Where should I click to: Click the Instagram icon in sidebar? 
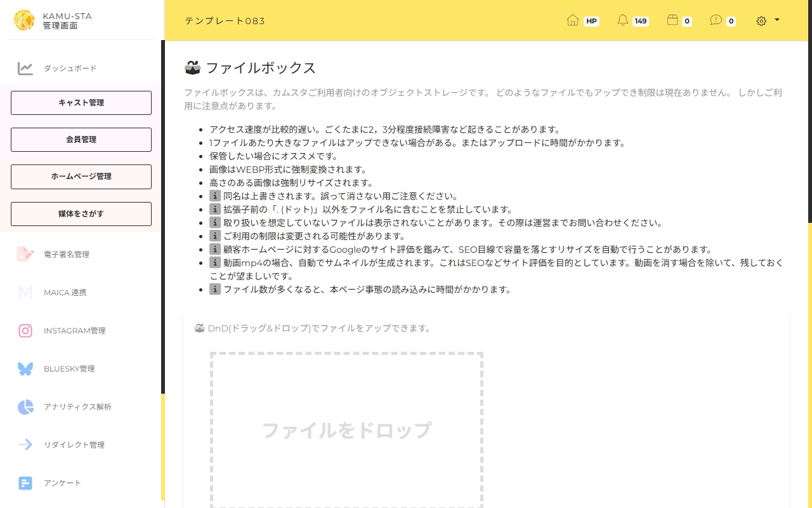(25, 331)
